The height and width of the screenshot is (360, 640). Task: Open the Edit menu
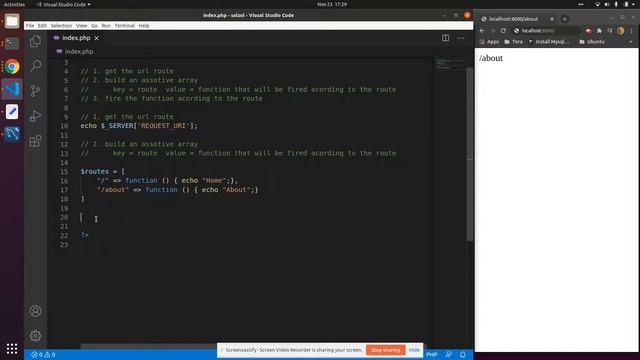[42, 25]
